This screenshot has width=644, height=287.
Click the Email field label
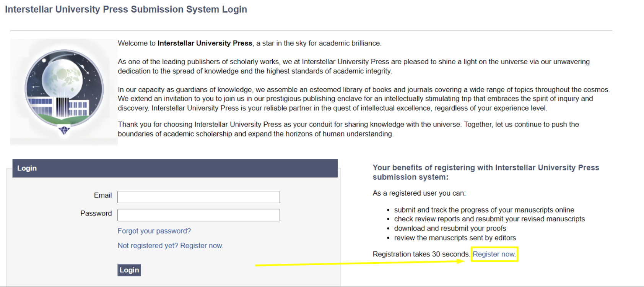[103, 195]
